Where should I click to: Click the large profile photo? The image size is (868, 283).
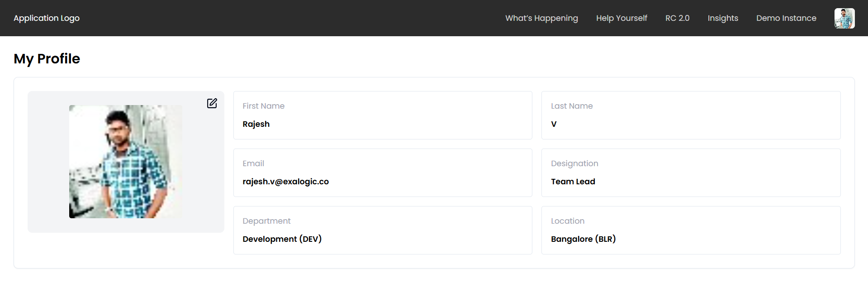[126, 162]
